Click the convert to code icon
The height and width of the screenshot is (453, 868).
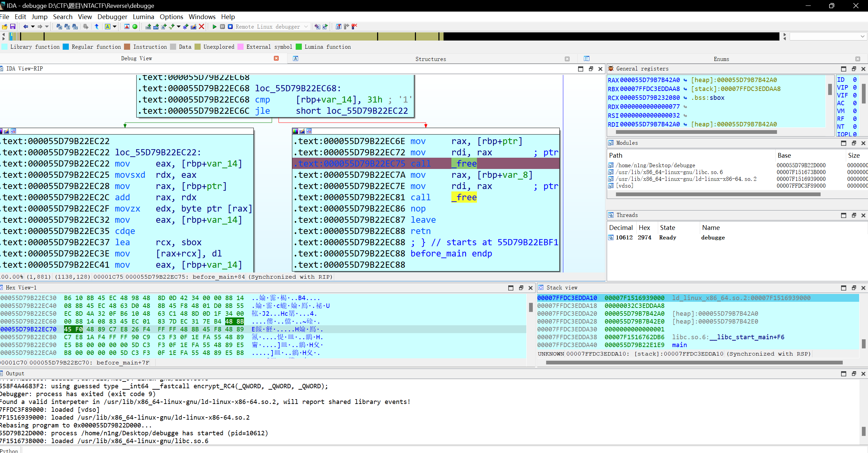pyautogui.click(x=148, y=27)
